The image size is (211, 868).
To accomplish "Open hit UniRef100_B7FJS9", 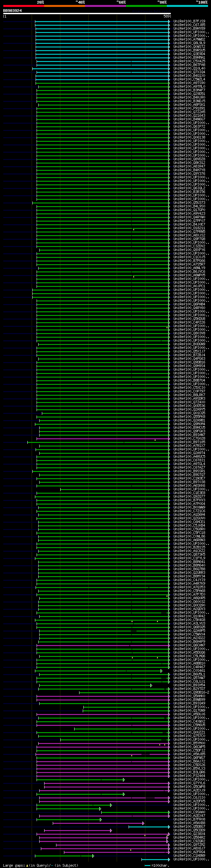I will click(189, 21).
